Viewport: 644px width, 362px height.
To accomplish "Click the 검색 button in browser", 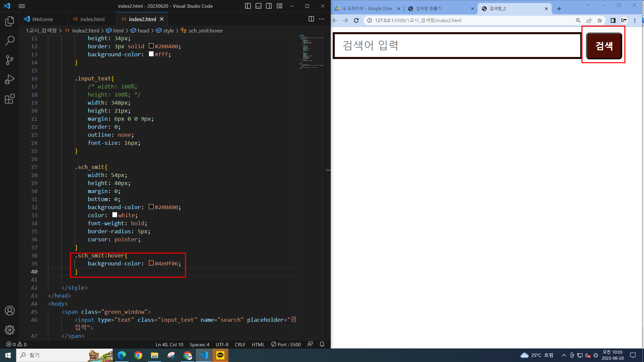I will tap(604, 46).
